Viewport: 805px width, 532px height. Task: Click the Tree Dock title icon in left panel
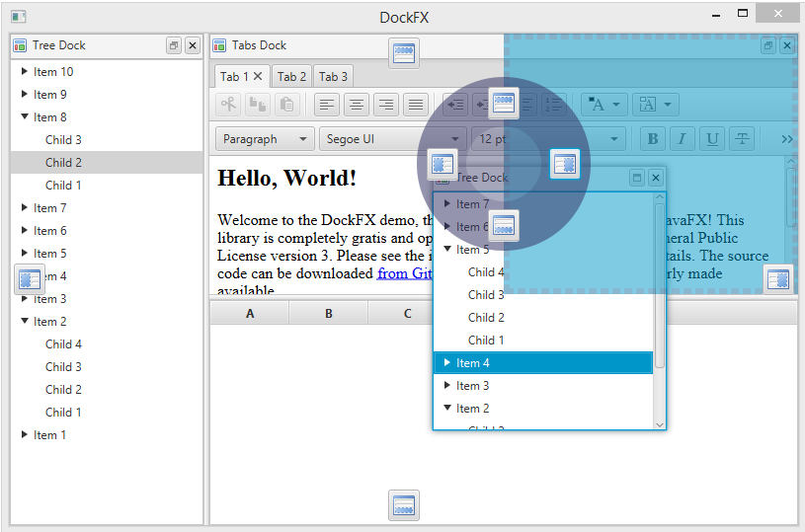point(20,45)
